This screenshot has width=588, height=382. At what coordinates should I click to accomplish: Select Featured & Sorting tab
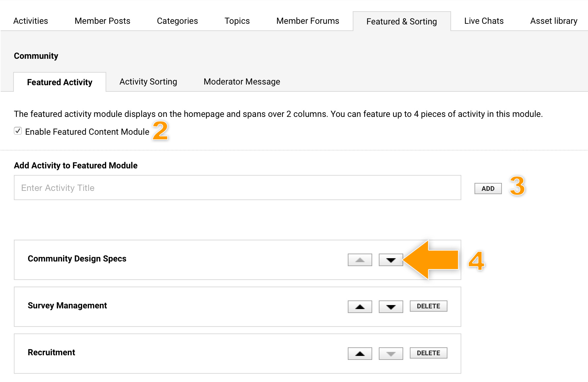[402, 21]
